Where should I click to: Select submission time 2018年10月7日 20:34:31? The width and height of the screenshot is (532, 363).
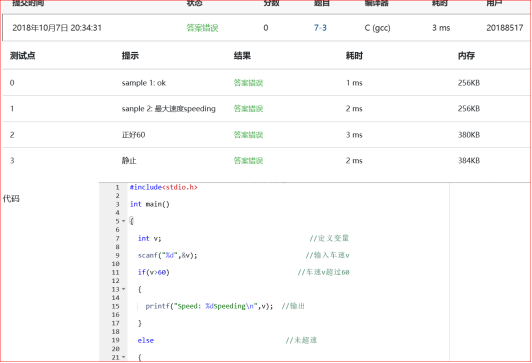tap(57, 28)
